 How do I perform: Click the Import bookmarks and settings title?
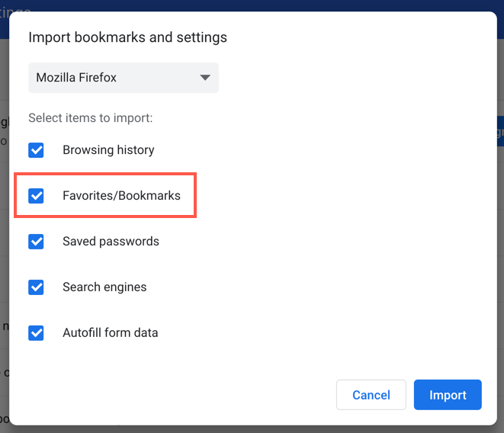coord(127,37)
